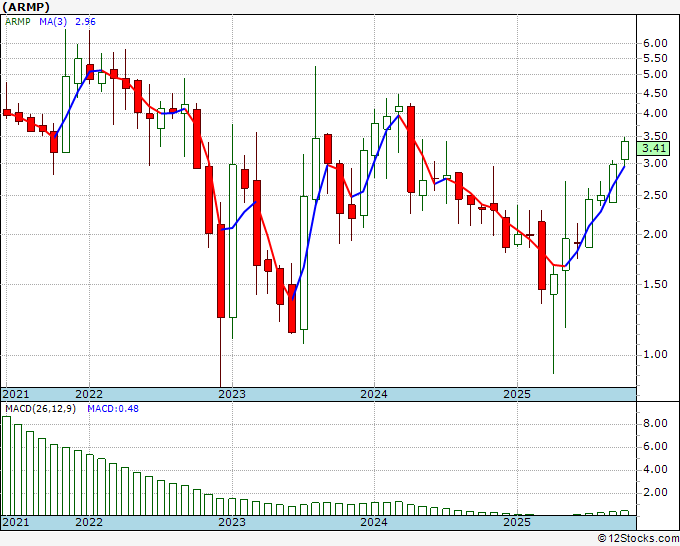Click the 2.50 price axis label
The height and width of the screenshot is (546, 680).
655,195
